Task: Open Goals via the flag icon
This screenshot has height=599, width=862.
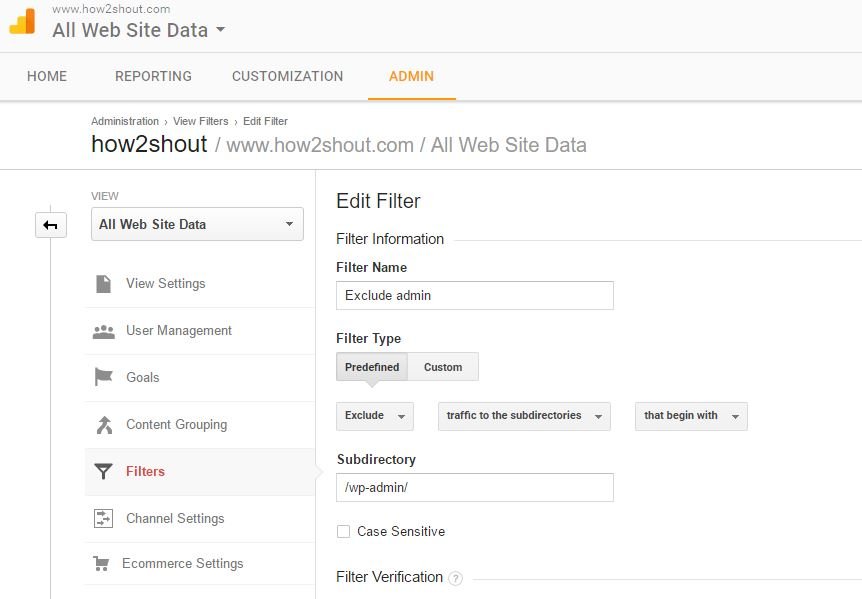Action: (x=103, y=378)
